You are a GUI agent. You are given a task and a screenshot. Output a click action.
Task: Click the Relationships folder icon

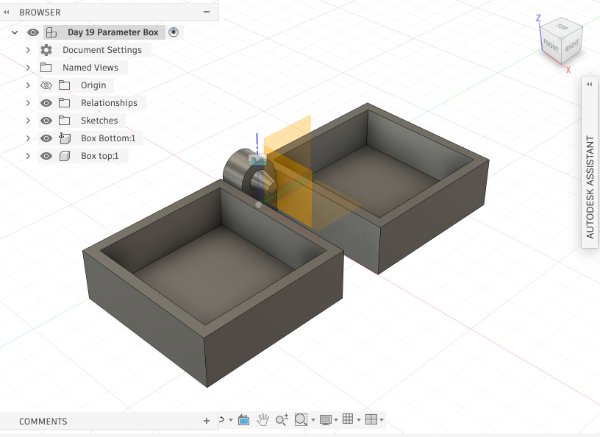click(64, 103)
